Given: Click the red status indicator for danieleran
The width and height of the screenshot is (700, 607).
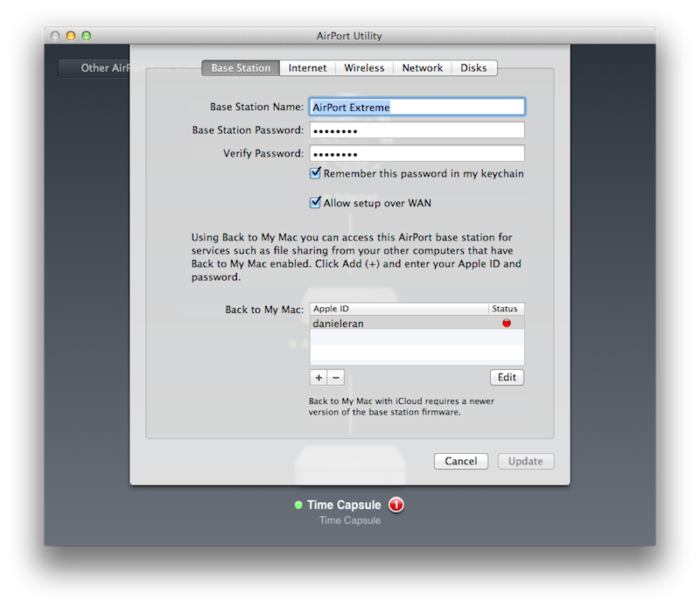Looking at the screenshot, I should 507,323.
